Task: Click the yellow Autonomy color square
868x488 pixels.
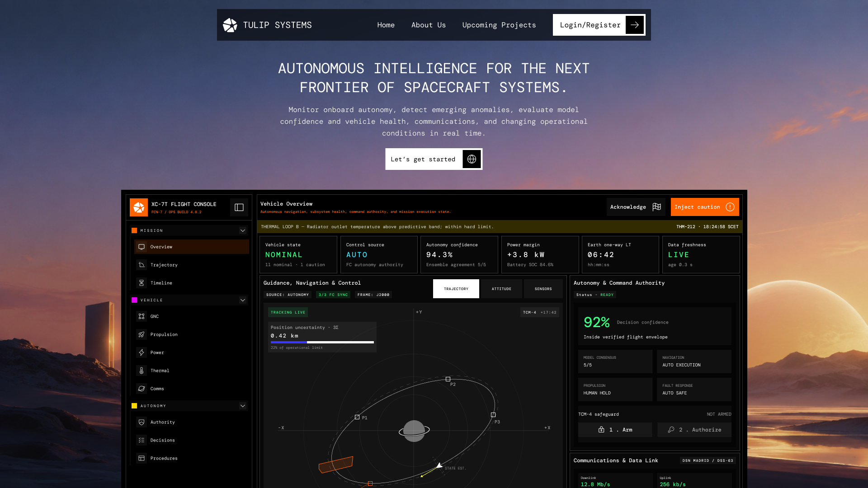Action: pyautogui.click(x=134, y=406)
